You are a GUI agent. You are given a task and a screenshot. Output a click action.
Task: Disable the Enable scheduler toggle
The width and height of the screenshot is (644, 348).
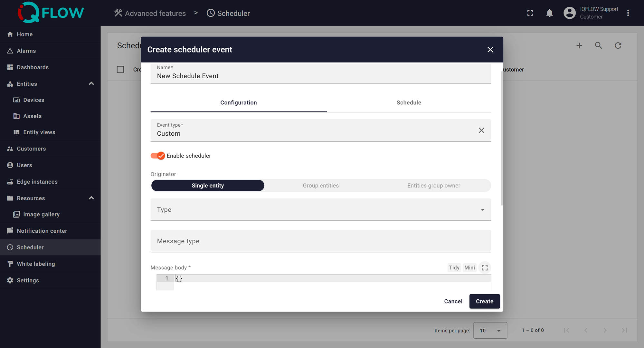tap(158, 156)
